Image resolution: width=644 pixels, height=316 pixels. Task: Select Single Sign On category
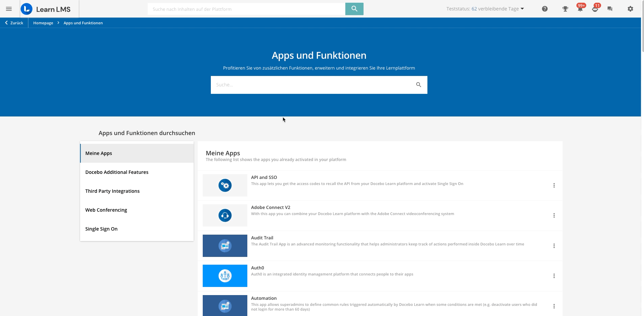(x=137, y=229)
